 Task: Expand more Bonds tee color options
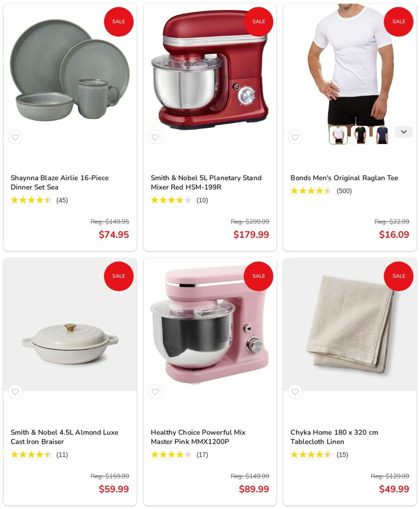[404, 132]
